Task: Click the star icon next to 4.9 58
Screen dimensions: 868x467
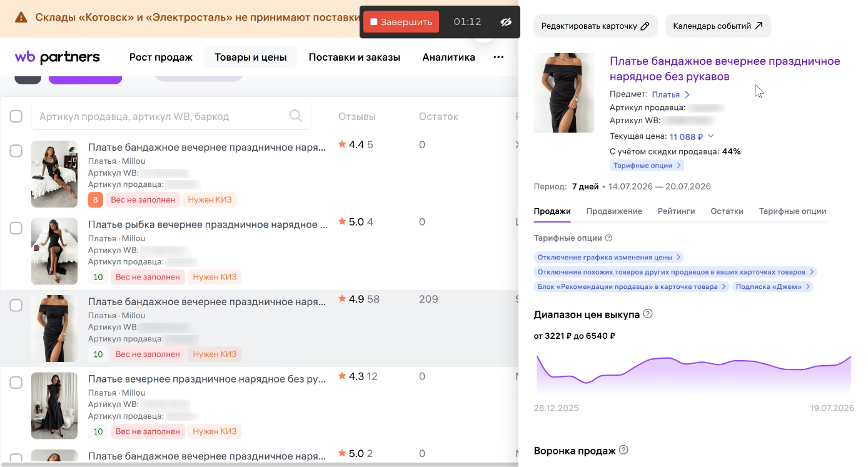Action: (x=342, y=299)
